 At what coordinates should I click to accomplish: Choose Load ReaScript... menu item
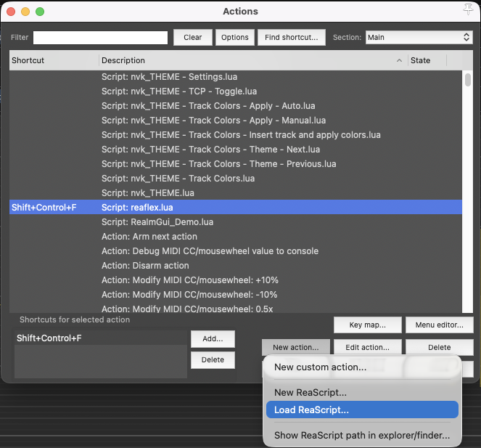point(362,410)
